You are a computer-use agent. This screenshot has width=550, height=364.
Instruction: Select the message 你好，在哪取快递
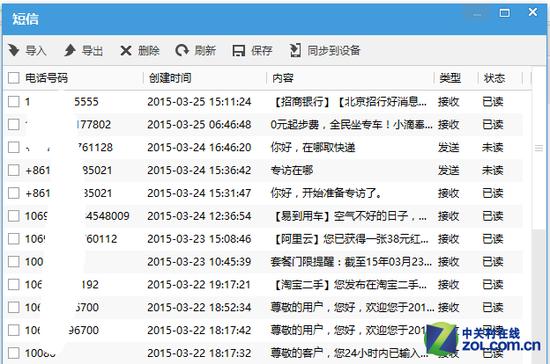pyautogui.click(x=313, y=147)
